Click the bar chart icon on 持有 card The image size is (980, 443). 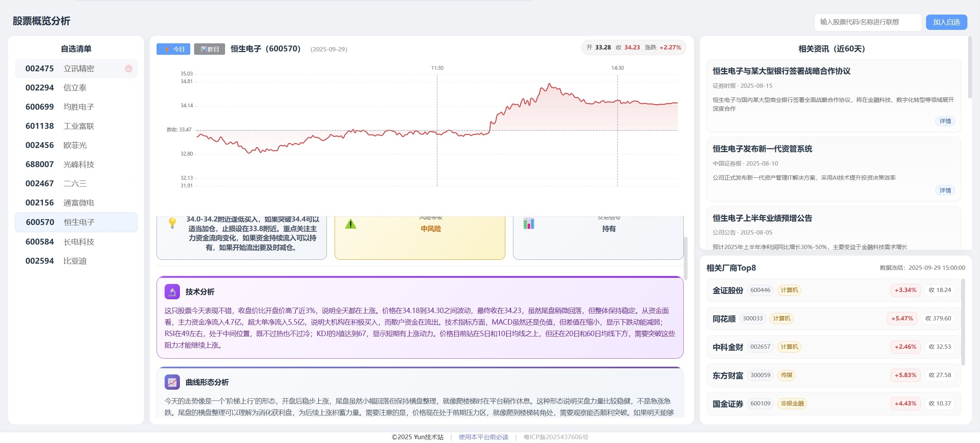(529, 223)
